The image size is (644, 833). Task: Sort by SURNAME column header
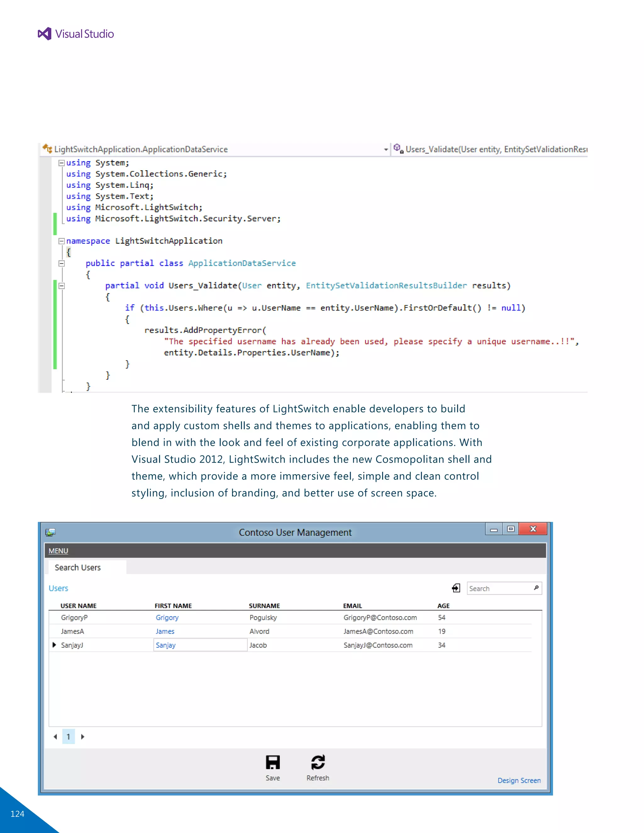(264, 606)
